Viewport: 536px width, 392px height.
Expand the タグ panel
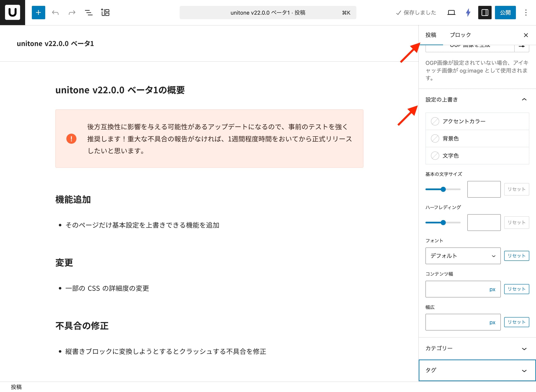477,370
